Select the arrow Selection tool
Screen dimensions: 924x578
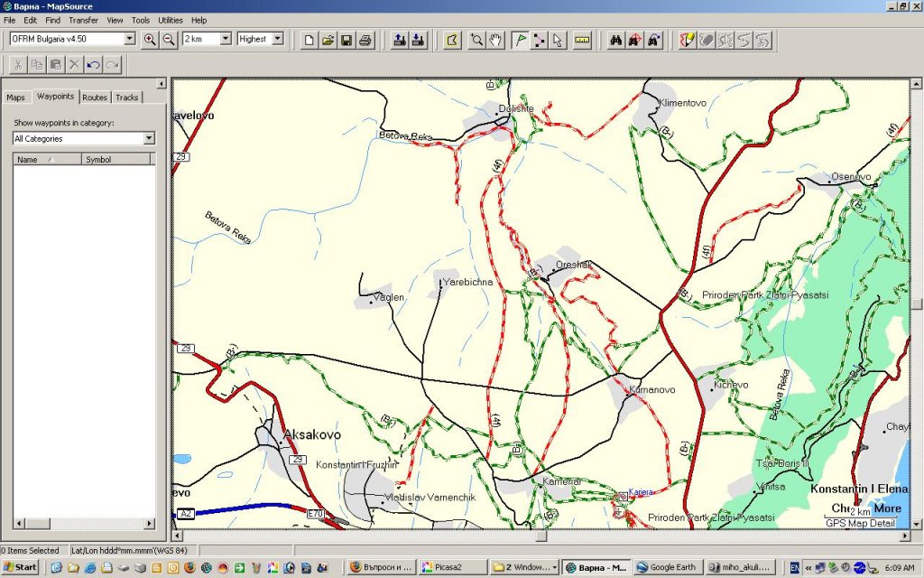558,40
